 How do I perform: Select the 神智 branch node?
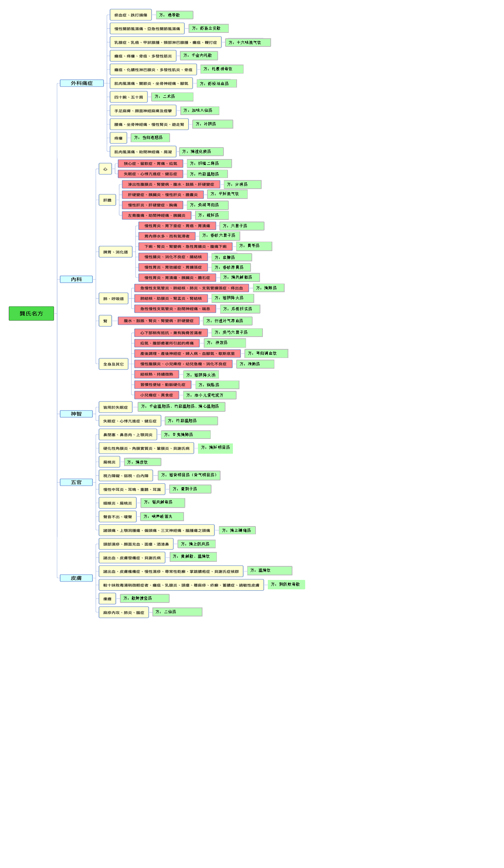click(x=76, y=414)
